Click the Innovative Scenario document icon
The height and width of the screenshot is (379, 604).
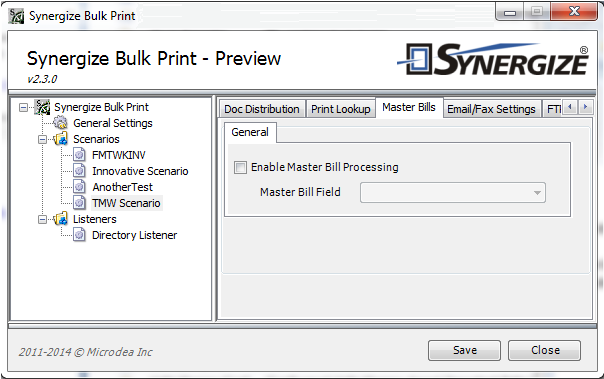[x=79, y=171]
